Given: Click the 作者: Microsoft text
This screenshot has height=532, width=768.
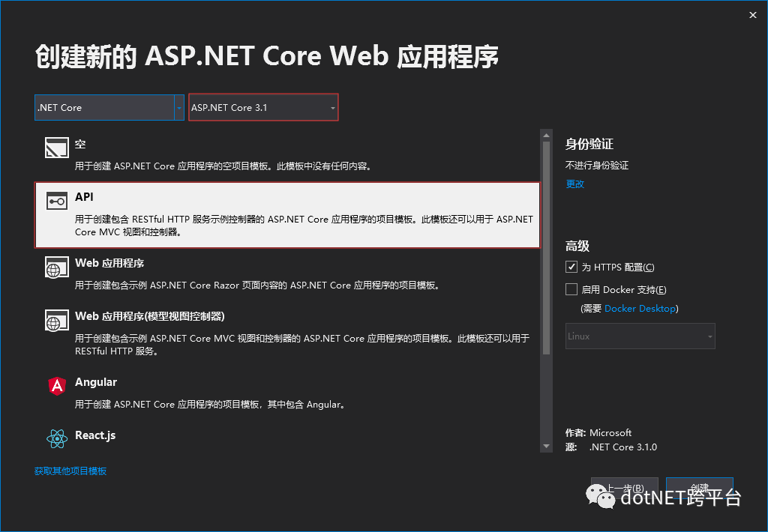Looking at the screenshot, I should pyautogui.click(x=598, y=432).
